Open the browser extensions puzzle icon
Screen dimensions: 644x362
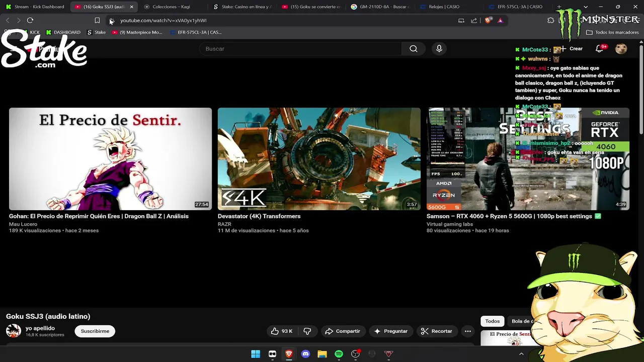(550, 20)
